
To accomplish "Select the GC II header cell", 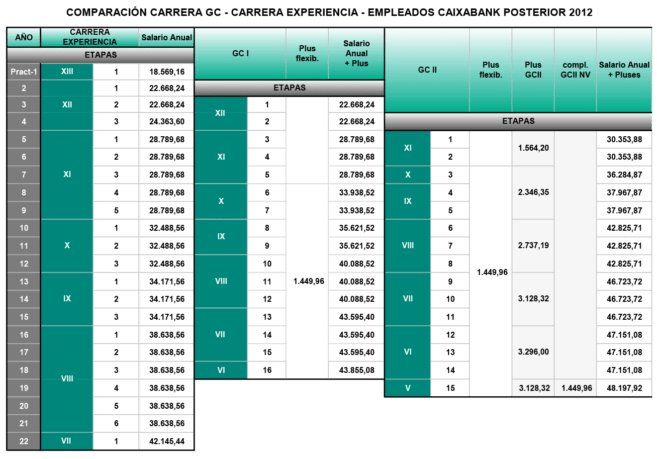I will (424, 70).
